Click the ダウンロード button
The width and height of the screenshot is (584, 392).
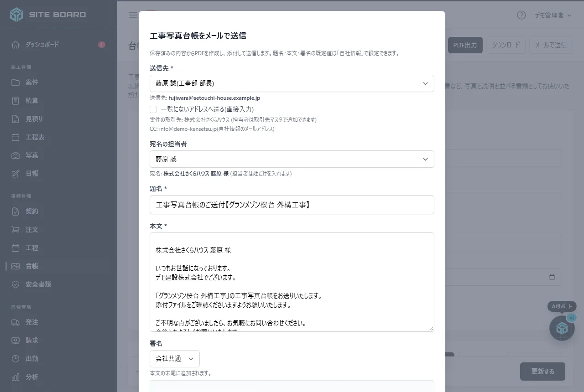pyautogui.click(x=506, y=45)
